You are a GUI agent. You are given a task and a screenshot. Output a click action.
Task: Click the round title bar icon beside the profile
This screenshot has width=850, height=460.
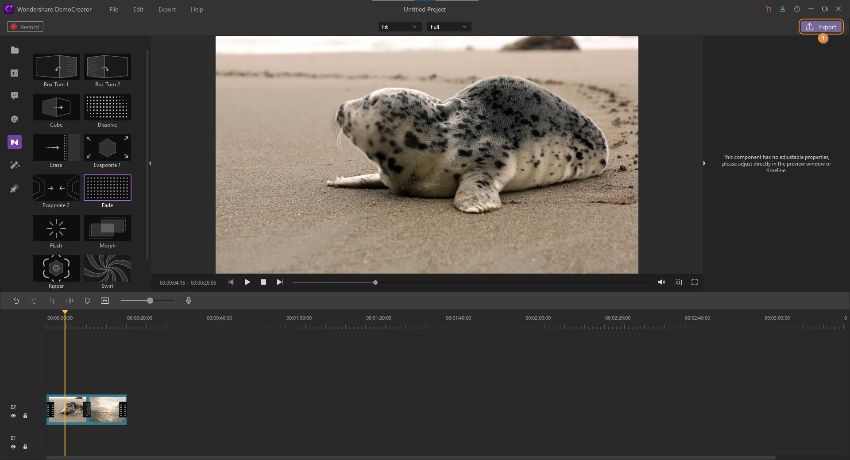(797, 9)
